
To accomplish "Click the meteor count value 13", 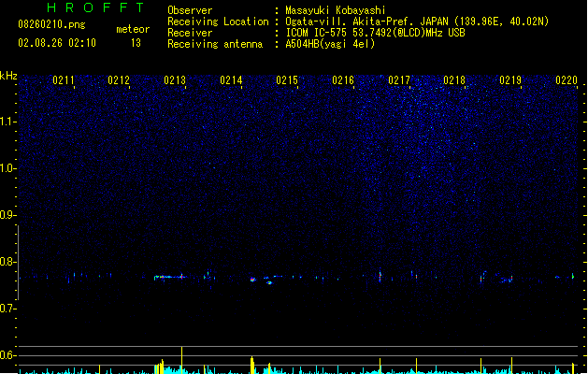I will [x=136, y=43].
